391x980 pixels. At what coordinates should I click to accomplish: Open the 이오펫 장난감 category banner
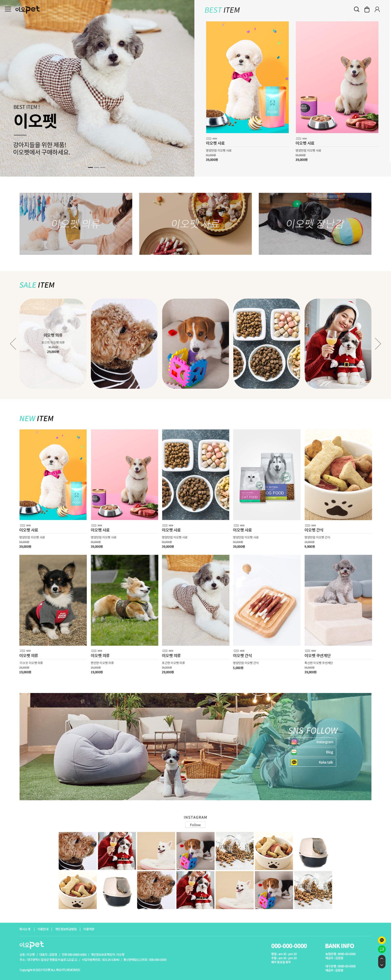pos(315,224)
